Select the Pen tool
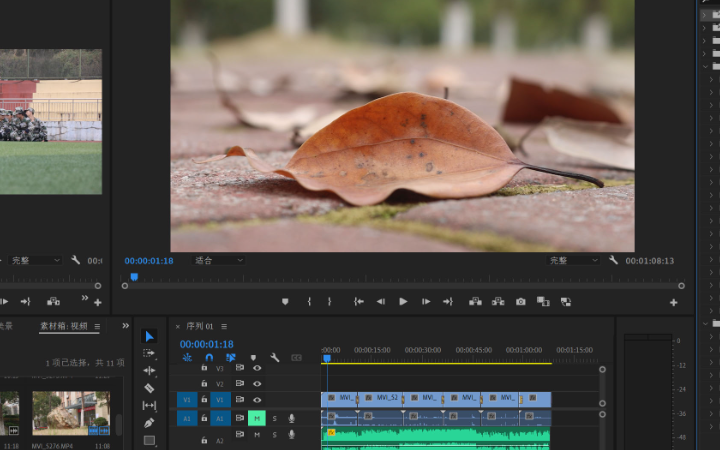This screenshot has width=720, height=450. click(x=149, y=422)
